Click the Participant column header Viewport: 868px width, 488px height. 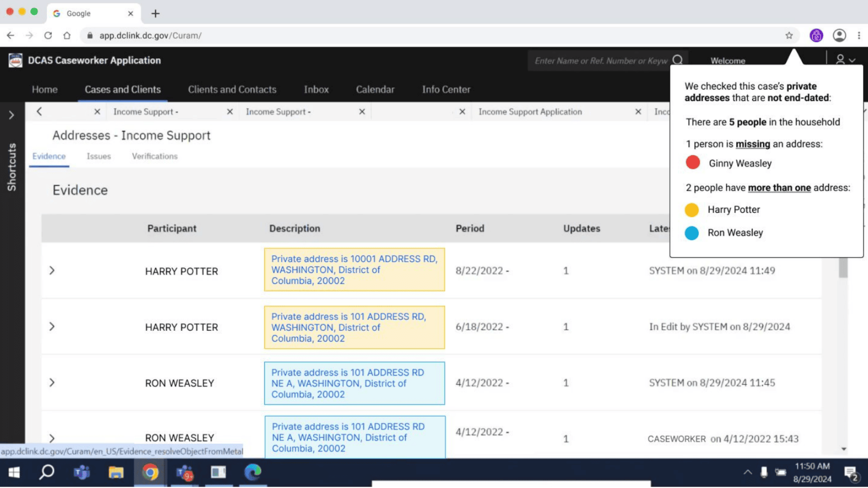coord(172,229)
